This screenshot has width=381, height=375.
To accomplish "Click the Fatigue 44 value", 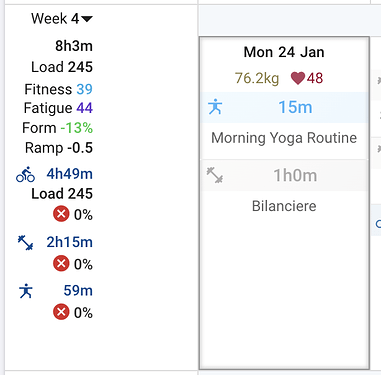I will click(x=84, y=108).
